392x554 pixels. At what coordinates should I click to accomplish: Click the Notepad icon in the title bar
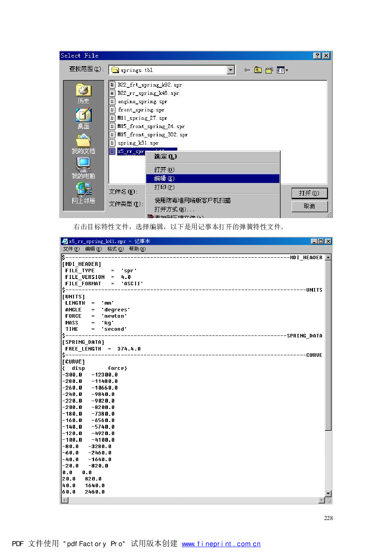coord(65,241)
